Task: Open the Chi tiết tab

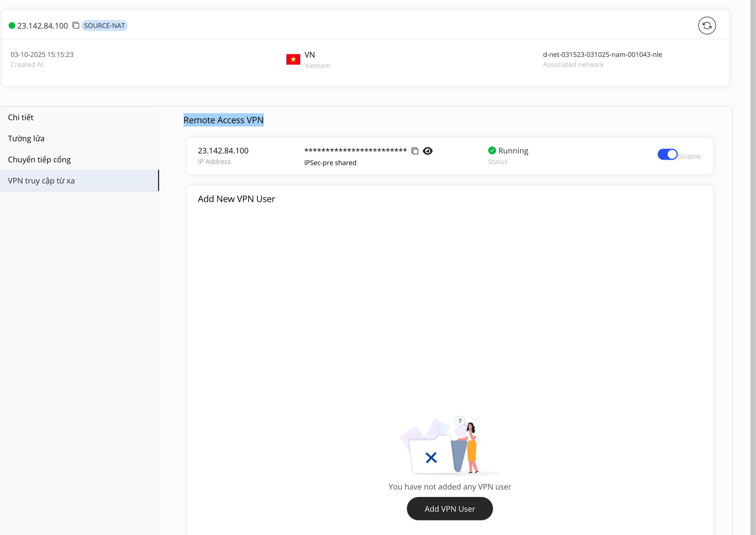Action: (20, 117)
